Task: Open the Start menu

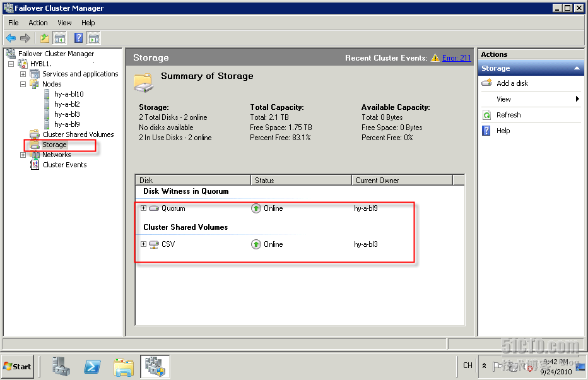Action: pyautogui.click(x=18, y=367)
